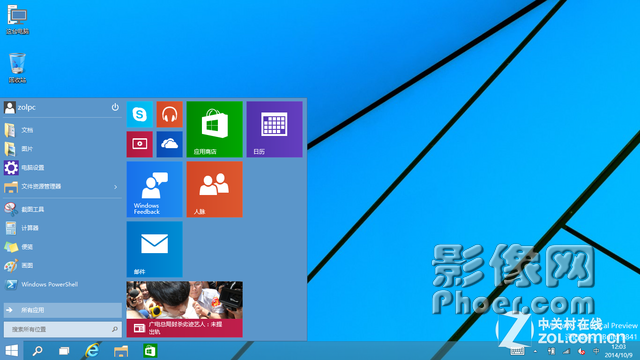
Task: Open Documents folder (文档) in Start menu
Action: pyautogui.click(x=62, y=130)
